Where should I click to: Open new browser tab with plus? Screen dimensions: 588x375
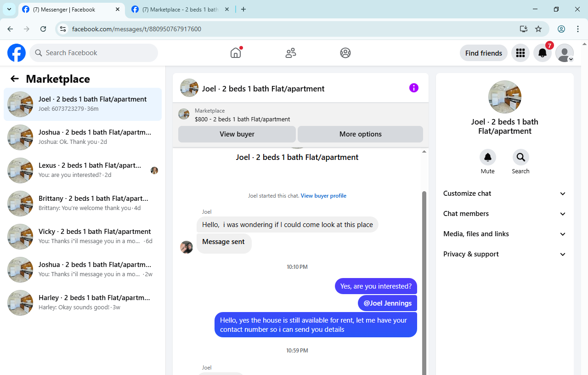(243, 9)
